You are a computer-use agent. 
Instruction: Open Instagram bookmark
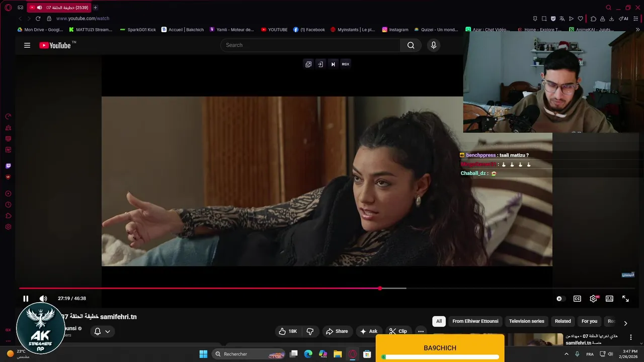click(395, 30)
